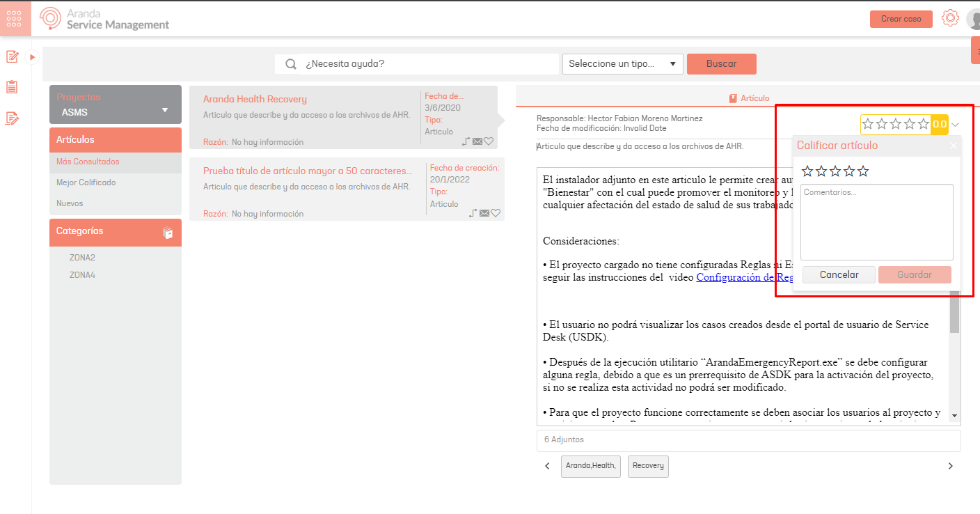Select third star in Calificar artículo popup
980x514 pixels.
[835, 171]
